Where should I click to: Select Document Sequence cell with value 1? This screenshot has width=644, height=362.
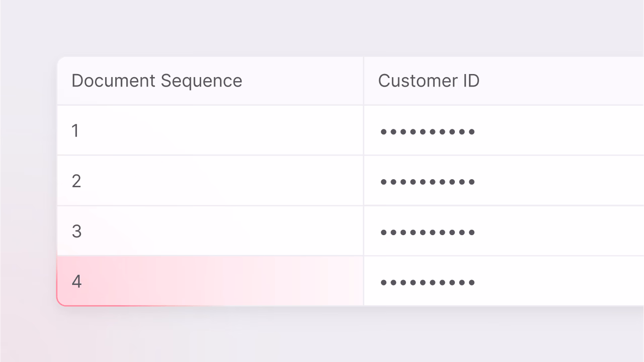(x=210, y=130)
